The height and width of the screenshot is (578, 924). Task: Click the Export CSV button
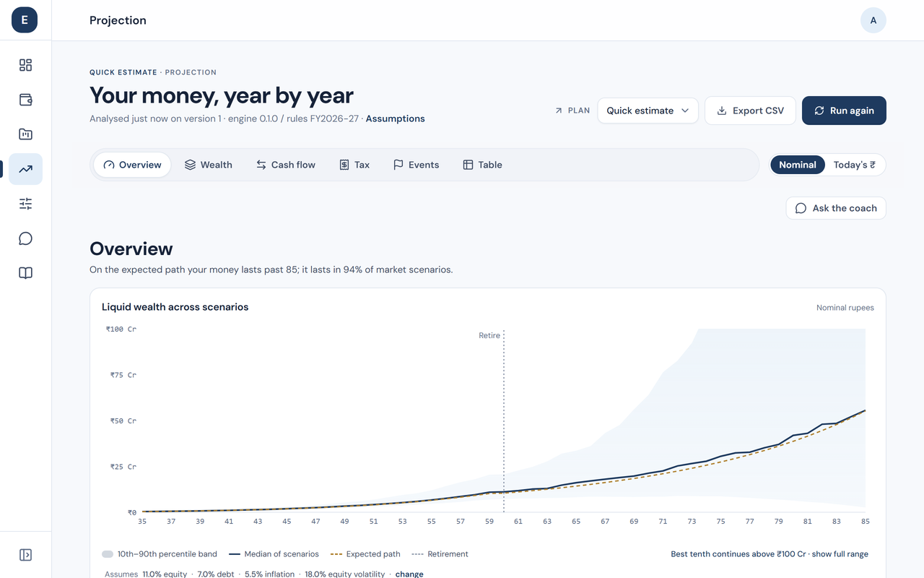tap(750, 111)
